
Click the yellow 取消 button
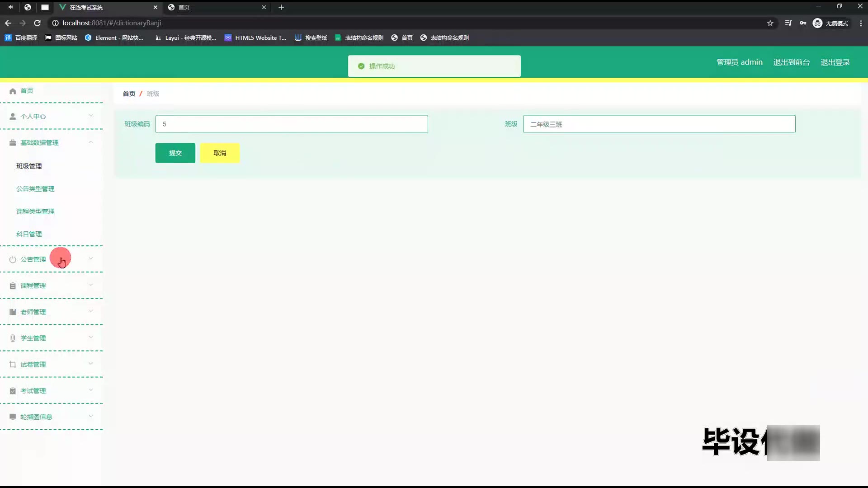click(x=220, y=153)
